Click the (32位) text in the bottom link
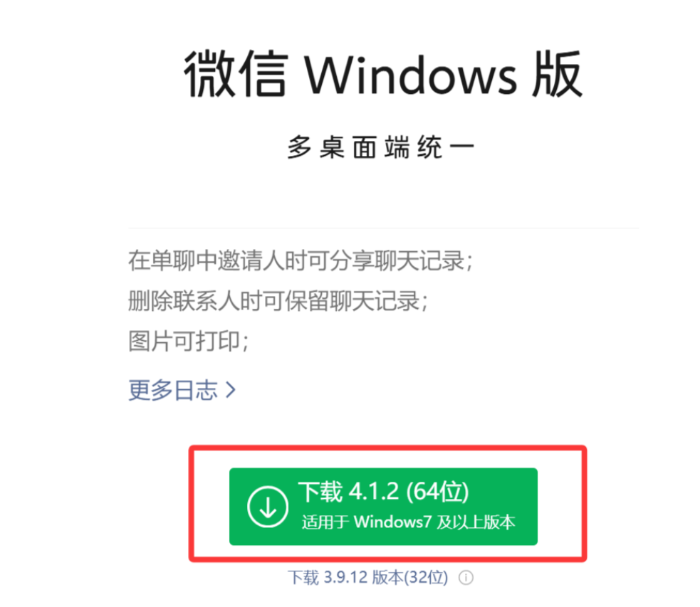Image resolution: width=700 pixels, height=607 pixels. point(426,578)
